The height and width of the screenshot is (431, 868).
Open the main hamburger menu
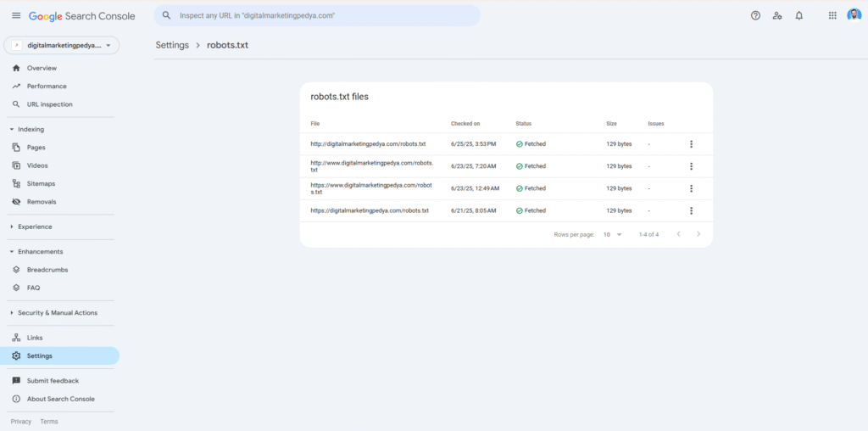click(x=16, y=15)
